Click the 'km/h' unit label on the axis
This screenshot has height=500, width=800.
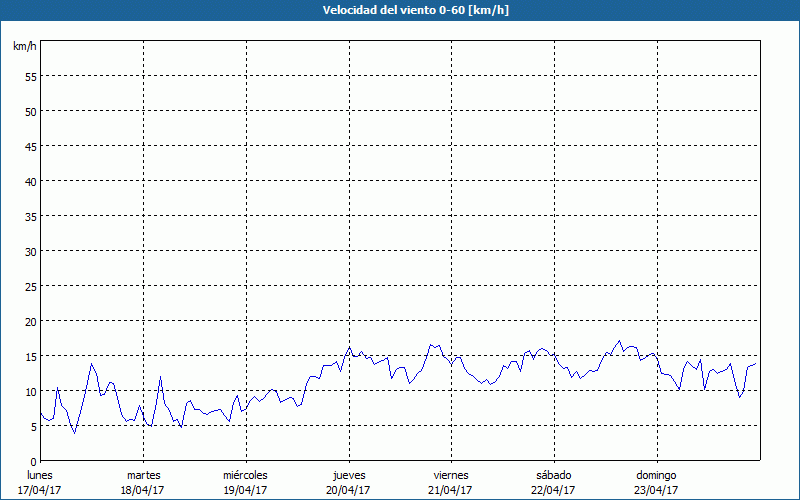click(x=24, y=47)
